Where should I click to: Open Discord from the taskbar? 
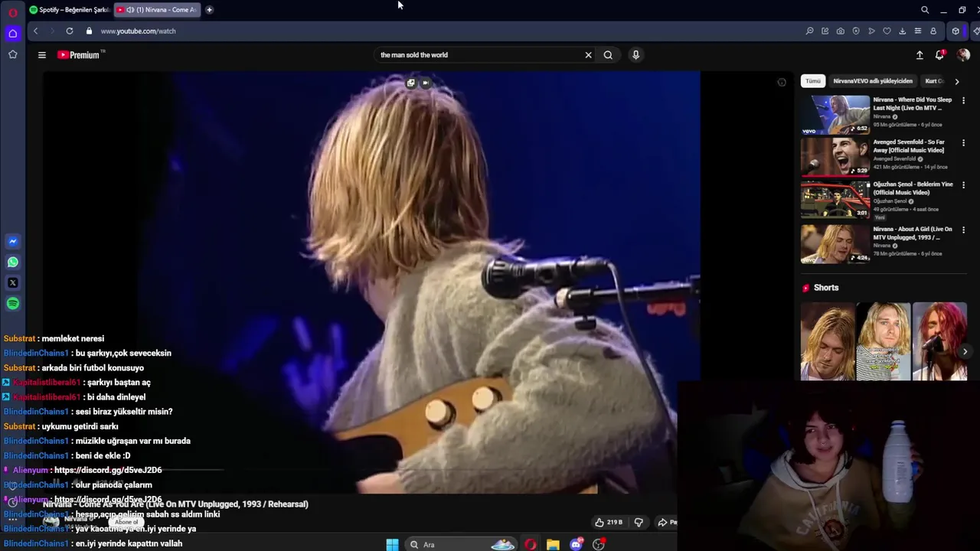(576, 545)
